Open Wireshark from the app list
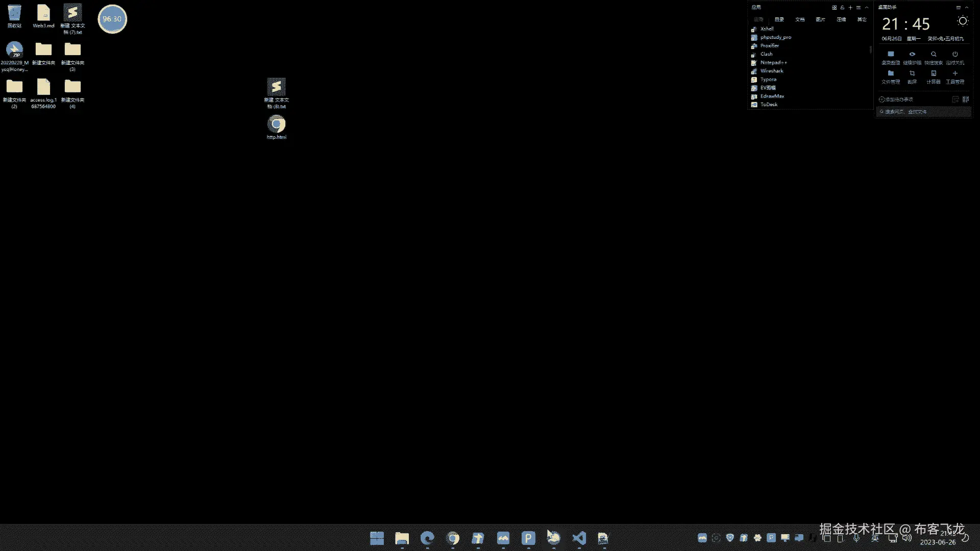Viewport: 980px width, 551px height. pyautogui.click(x=771, y=71)
